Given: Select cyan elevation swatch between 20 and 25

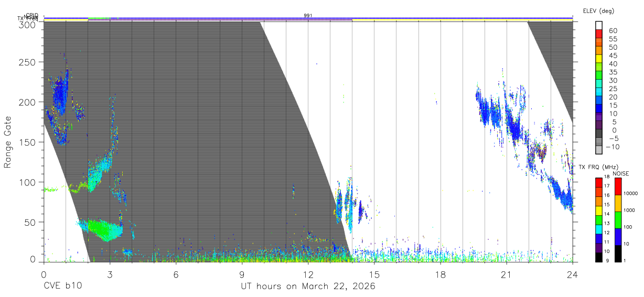Looking at the screenshot, I should pyautogui.click(x=599, y=92).
